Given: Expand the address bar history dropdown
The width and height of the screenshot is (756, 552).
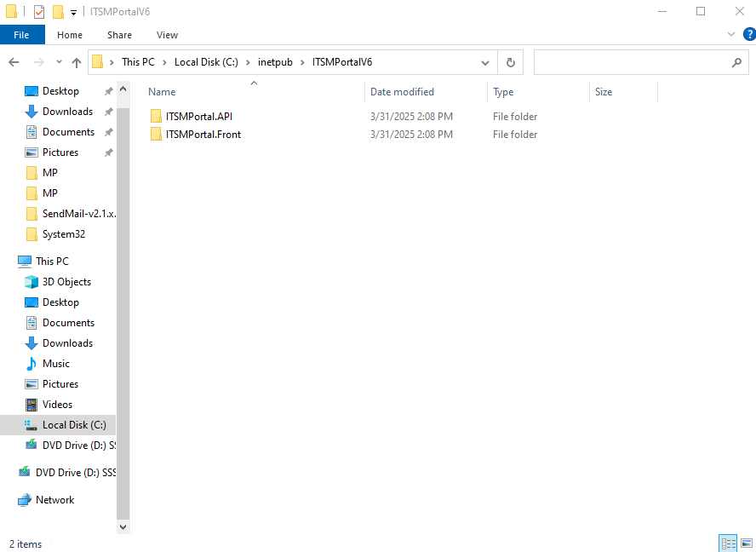Looking at the screenshot, I should click(485, 62).
